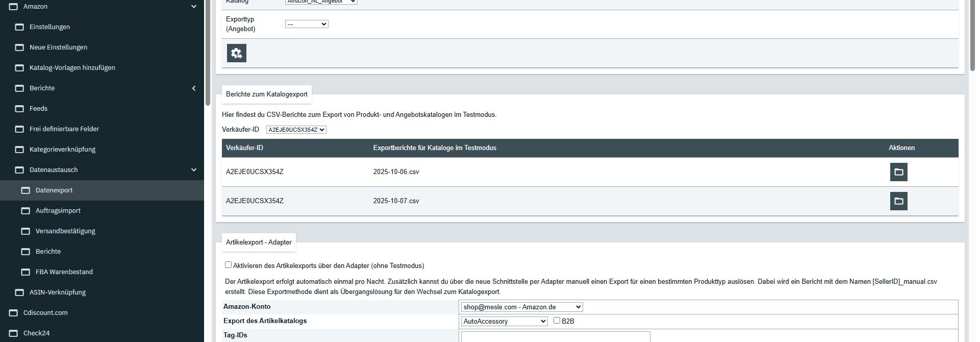980x342 pixels.
Task: Open folder icon for 2025-10-07.csv report
Action: pos(898,201)
